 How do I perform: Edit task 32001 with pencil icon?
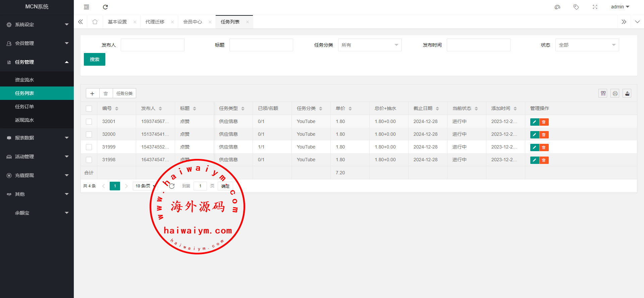[534, 122]
